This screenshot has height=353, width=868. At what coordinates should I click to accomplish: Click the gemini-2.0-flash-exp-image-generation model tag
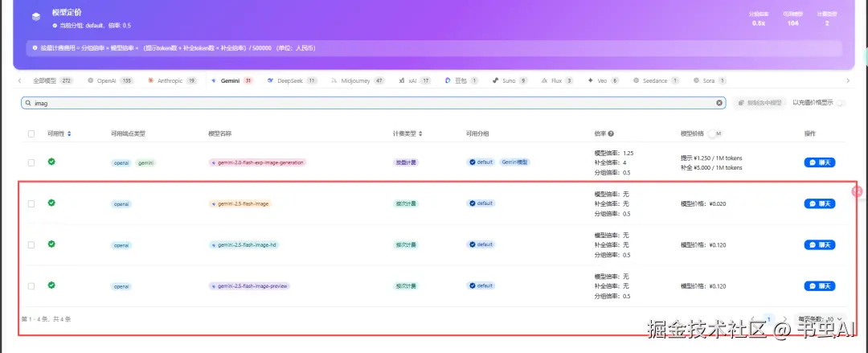(x=257, y=162)
